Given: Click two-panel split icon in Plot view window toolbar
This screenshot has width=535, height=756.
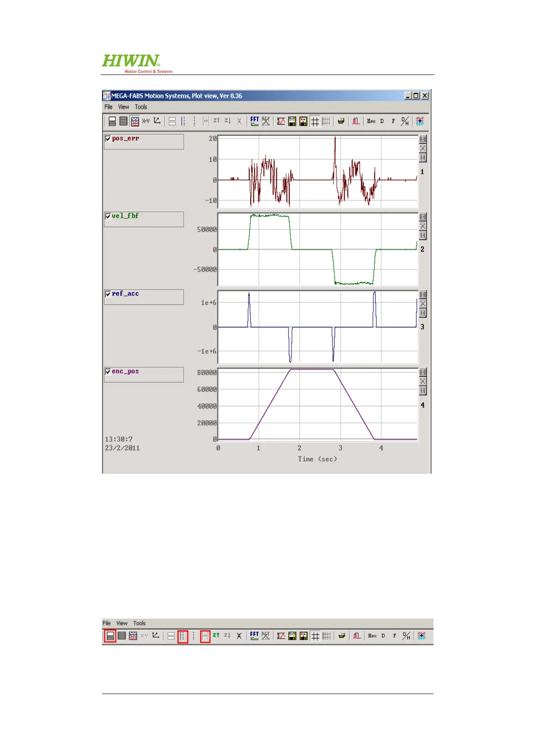Looking at the screenshot, I should click(172, 121).
